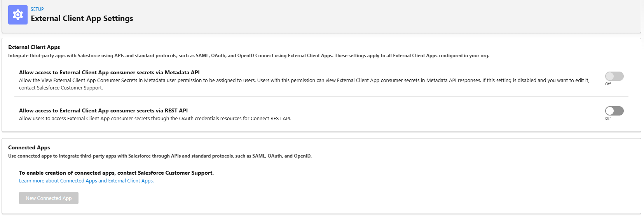644x219 pixels.
Task: Click the Off label under Metadata API toggle
Action: click(608, 84)
